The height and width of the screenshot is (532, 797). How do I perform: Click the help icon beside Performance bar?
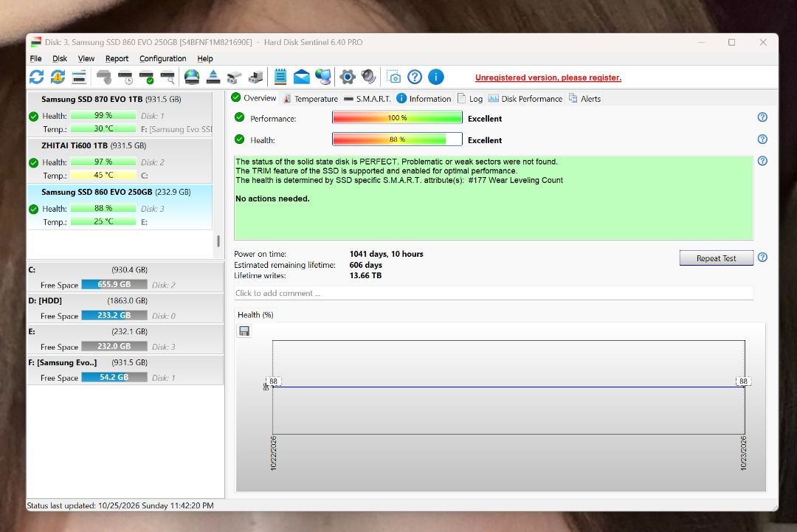(x=762, y=117)
